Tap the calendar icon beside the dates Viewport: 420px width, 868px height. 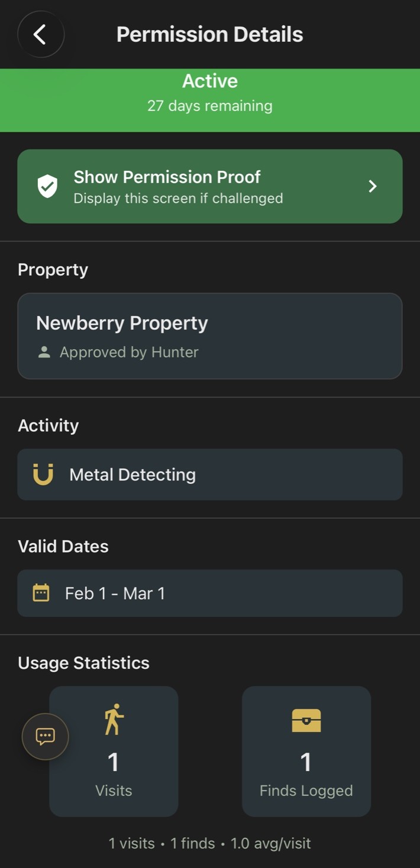coord(41,593)
